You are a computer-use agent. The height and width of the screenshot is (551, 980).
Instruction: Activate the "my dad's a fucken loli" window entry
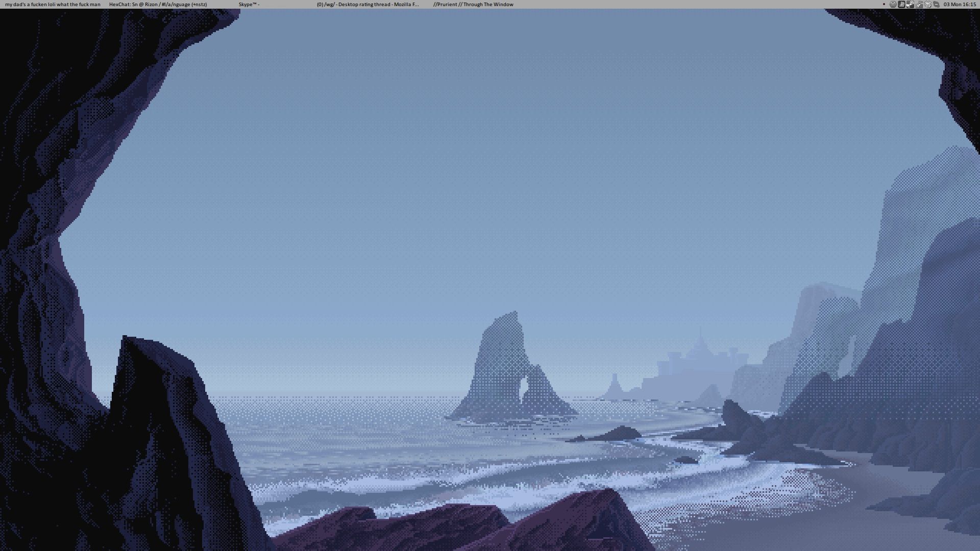[x=53, y=4]
